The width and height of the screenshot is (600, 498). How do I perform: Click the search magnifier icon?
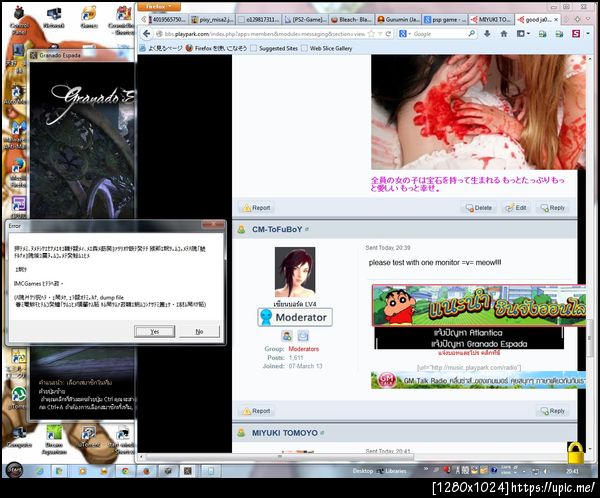472,34
